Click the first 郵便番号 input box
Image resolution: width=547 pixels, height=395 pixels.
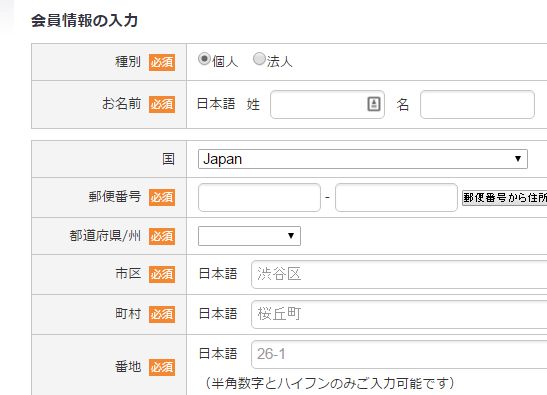tap(259, 198)
